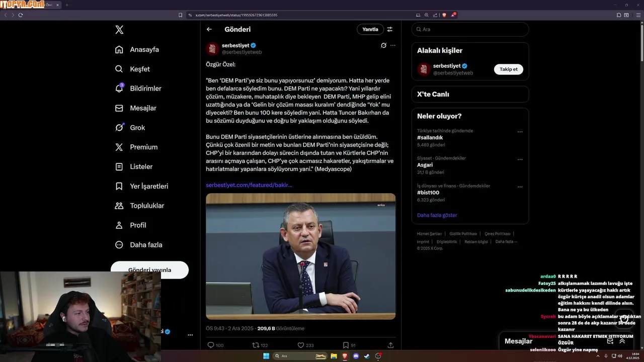Open Yer İşaretleri bookmarks
The width and height of the screenshot is (644, 362).
[x=141, y=186]
